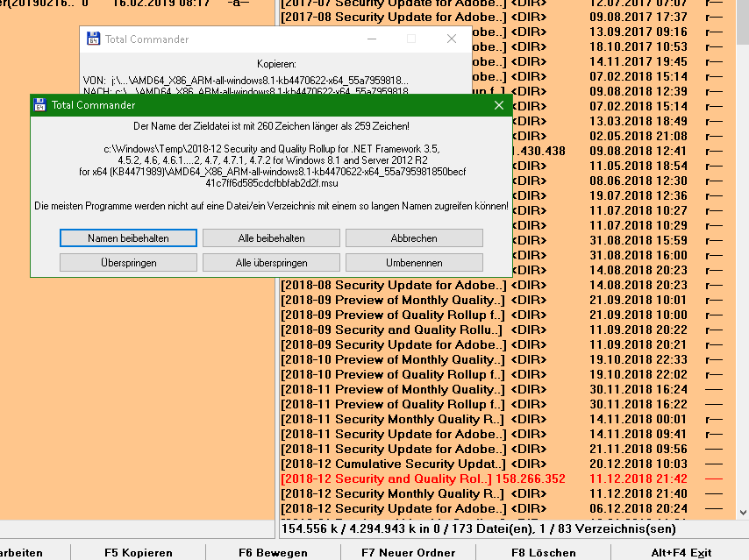Screen dimensions: 749x560
Task: Click the right panel vertical scrollbar thumb
Action: coord(743,22)
